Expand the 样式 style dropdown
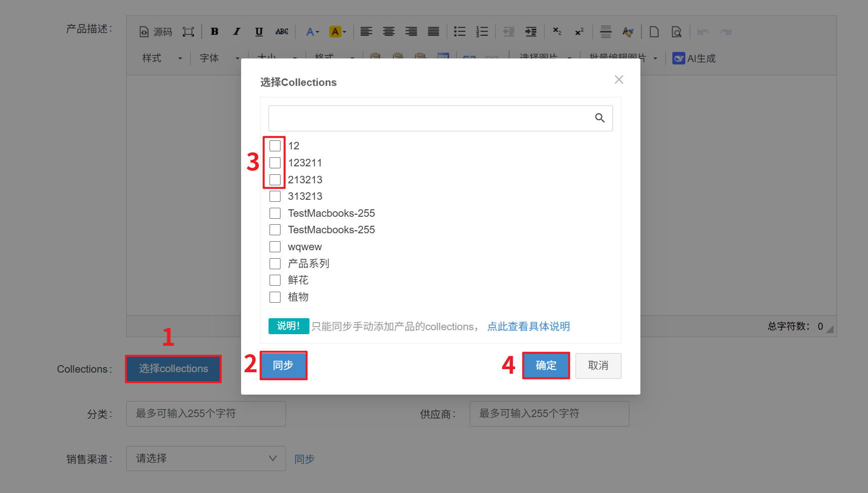 point(162,58)
